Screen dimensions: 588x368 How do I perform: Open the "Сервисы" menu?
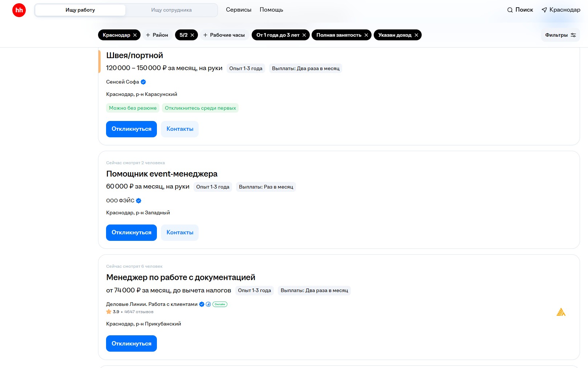[239, 10]
